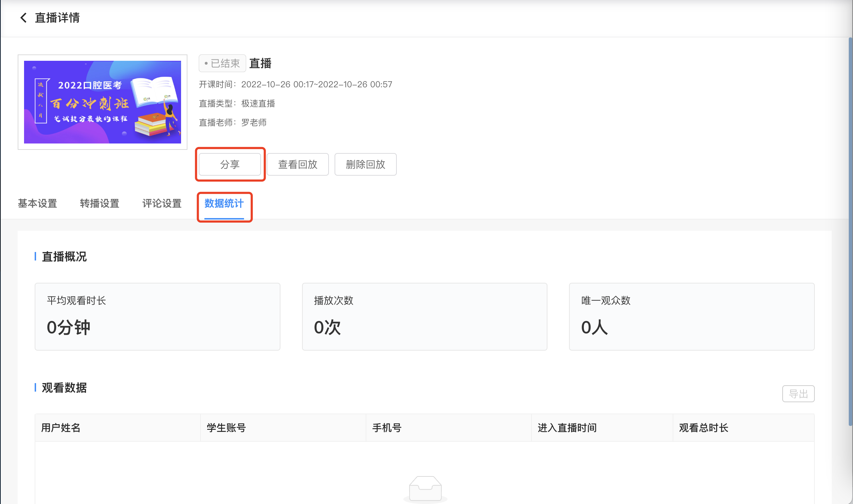
Task: Click the 开课时间 2022-10-26 00:17 text
Action: coord(296,84)
